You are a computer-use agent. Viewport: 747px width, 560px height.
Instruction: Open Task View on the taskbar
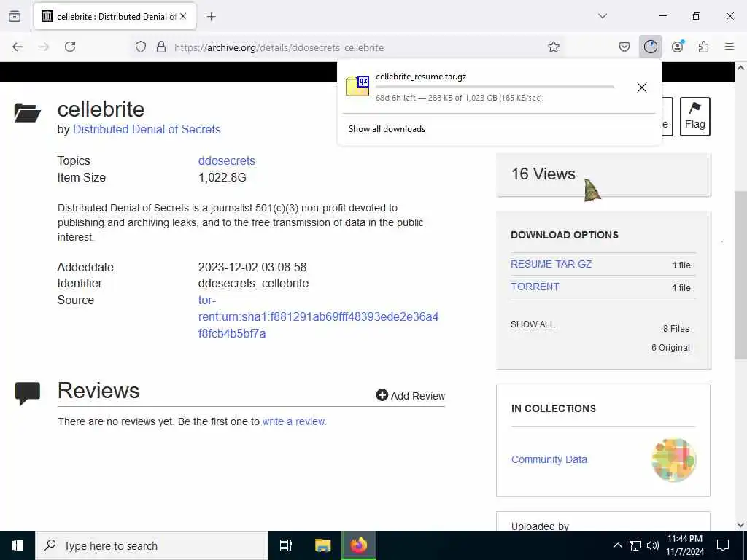286,545
